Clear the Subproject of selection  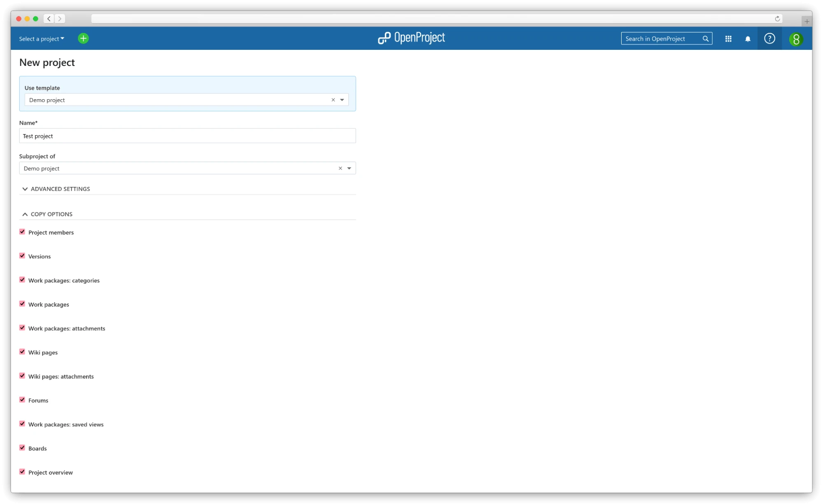pos(340,168)
